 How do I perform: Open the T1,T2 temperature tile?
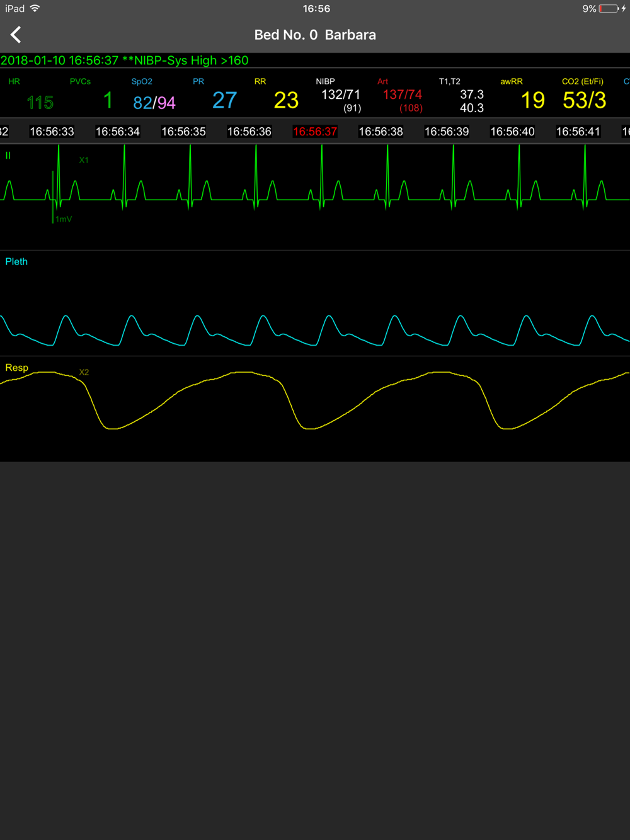tap(471, 101)
